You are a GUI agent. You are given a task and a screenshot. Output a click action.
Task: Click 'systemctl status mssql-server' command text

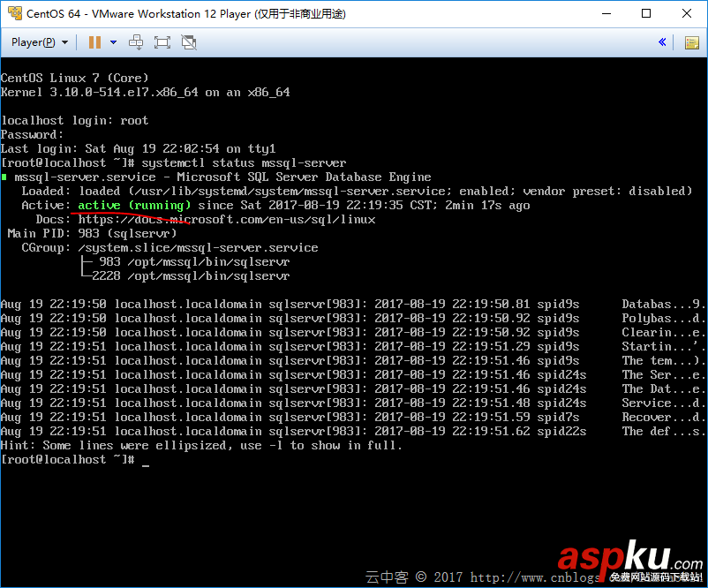click(x=244, y=163)
